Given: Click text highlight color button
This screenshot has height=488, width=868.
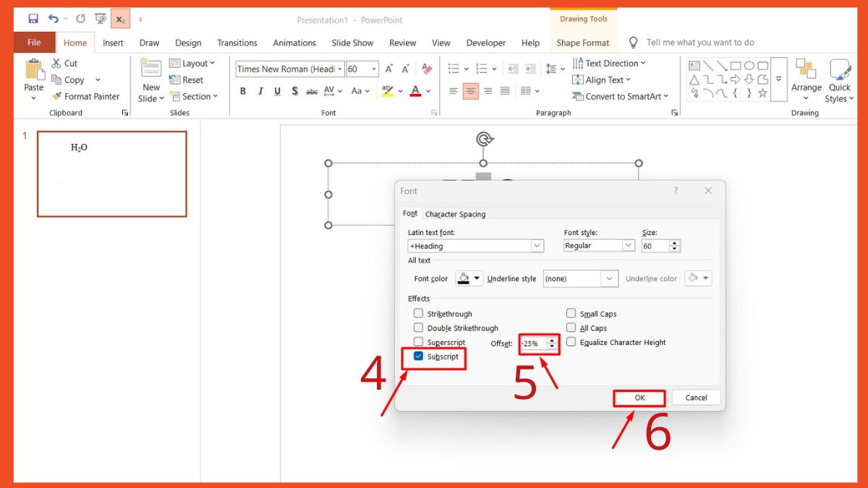Looking at the screenshot, I should pyautogui.click(x=388, y=91).
